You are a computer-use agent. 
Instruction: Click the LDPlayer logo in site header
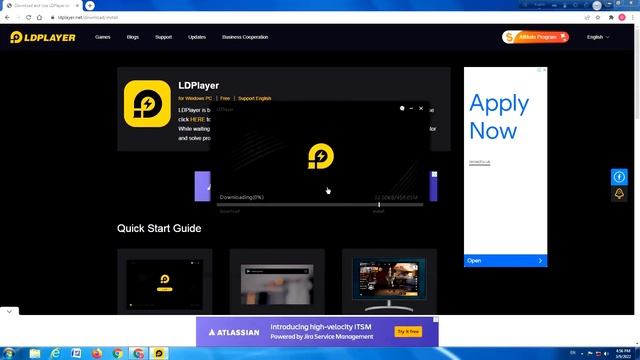tap(42, 37)
